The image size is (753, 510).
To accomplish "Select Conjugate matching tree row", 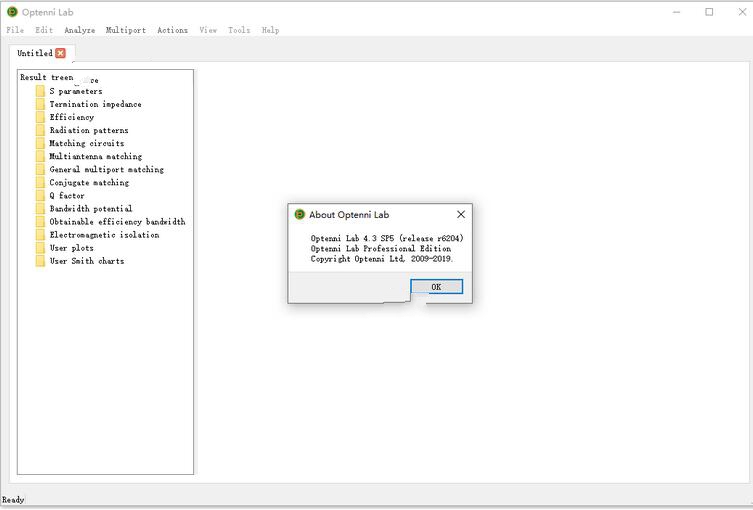I will tap(89, 182).
